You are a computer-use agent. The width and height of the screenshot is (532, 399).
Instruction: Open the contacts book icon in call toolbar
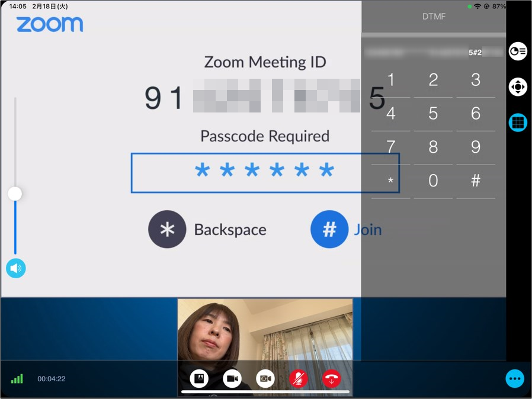click(199, 378)
